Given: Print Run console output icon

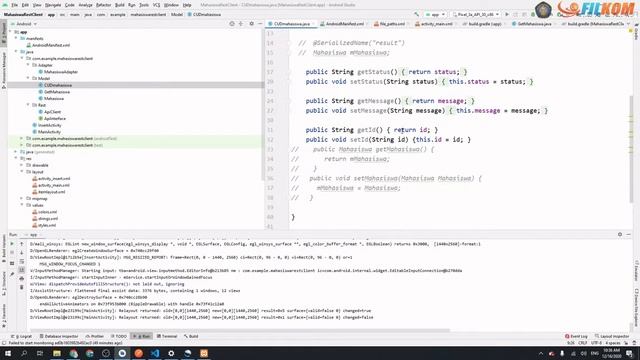Looking at the screenshot, I should pos(22,278).
